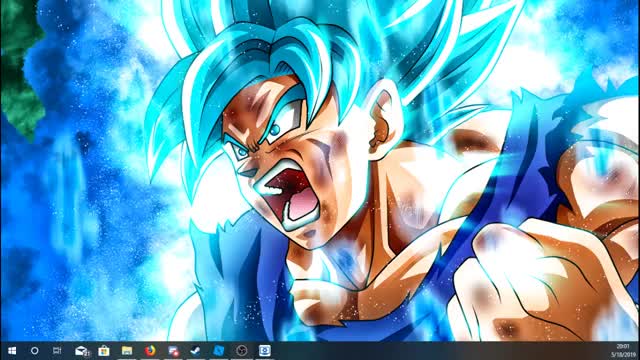This screenshot has width=640, height=360.
Task: Open Cortana search circle
Action: (35, 351)
